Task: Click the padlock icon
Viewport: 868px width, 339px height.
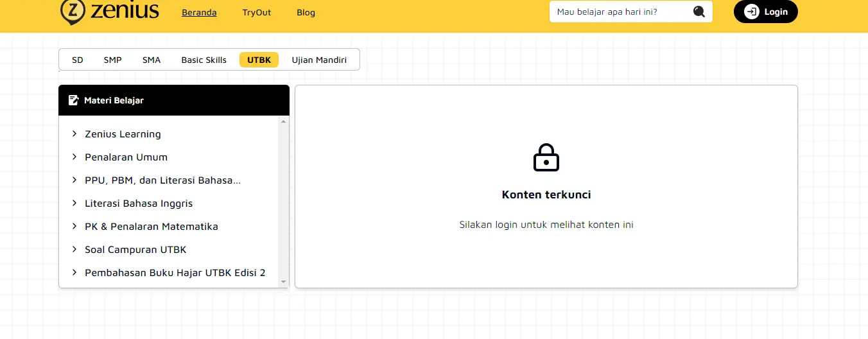Action: click(x=546, y=157)
